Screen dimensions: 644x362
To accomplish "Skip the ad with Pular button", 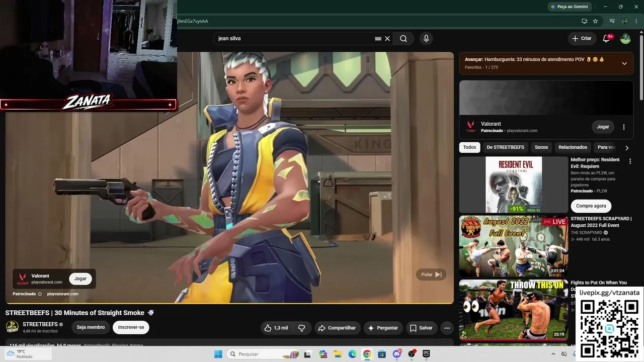I will click(x=431, y=275).
